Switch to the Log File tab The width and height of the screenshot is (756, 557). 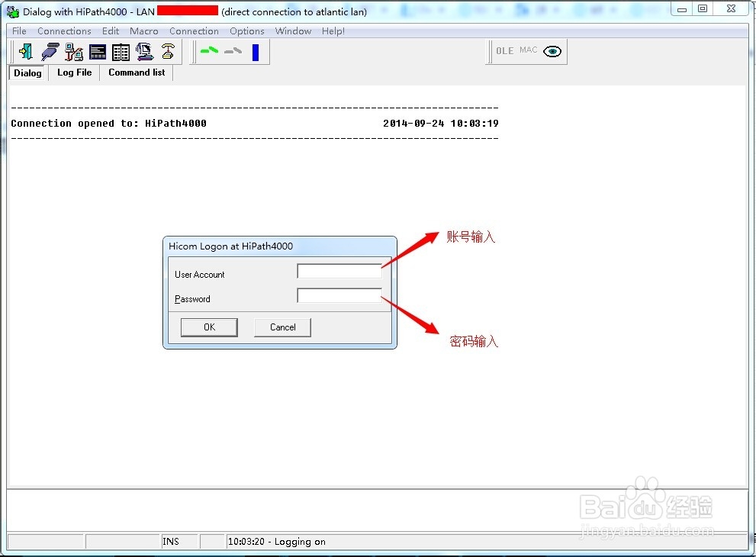tap(74, 72)
